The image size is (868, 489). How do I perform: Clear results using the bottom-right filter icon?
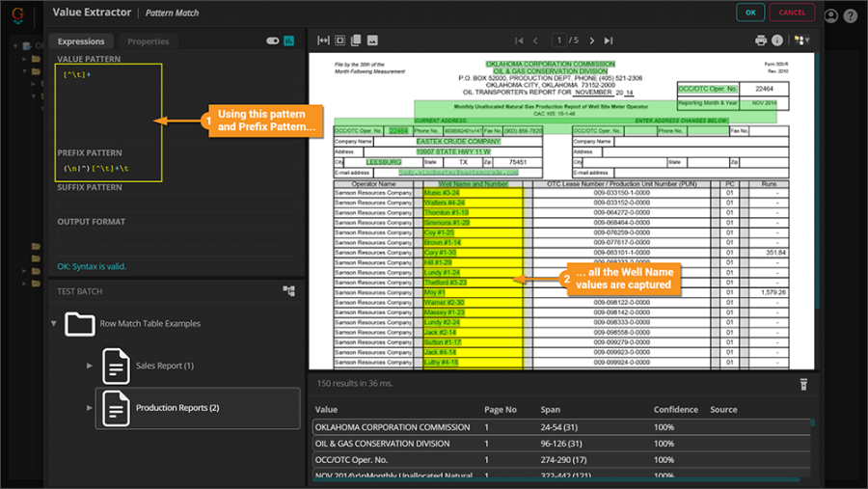click(x=802, y=384)
